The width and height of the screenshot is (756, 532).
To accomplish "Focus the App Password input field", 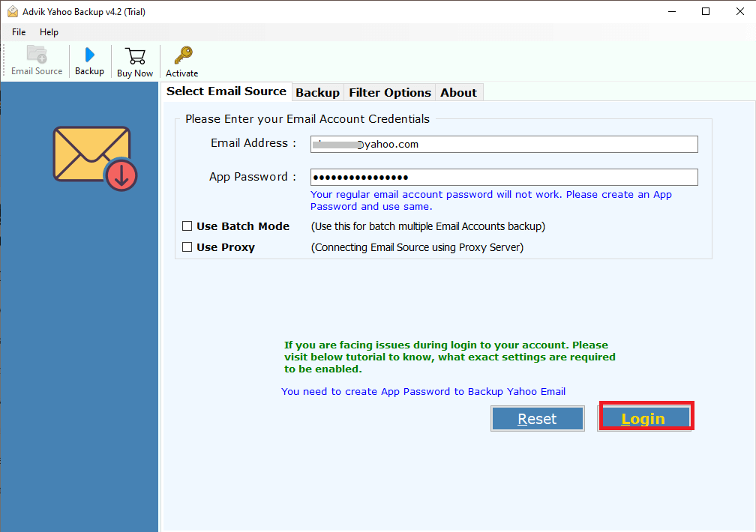I will [x=504, y=177].
